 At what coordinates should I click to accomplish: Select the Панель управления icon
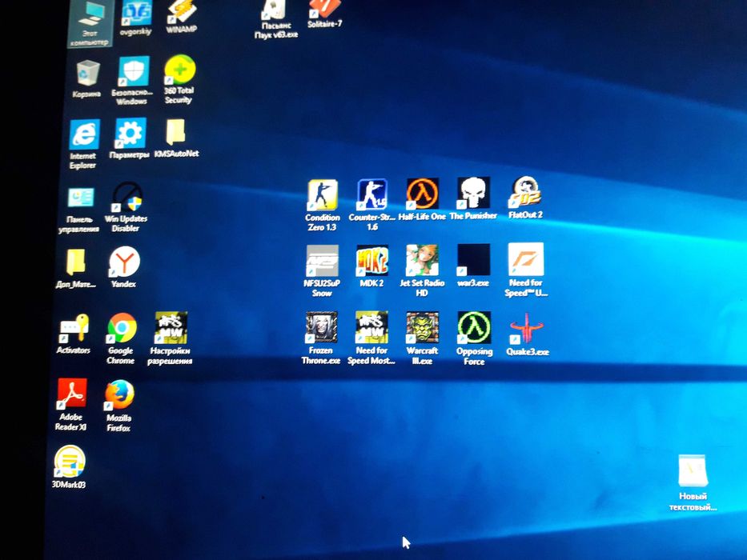tap(81, 198)
